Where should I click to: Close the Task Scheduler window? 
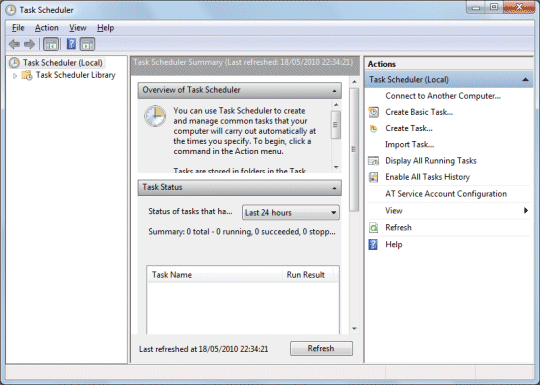click(x=519, y=7)
